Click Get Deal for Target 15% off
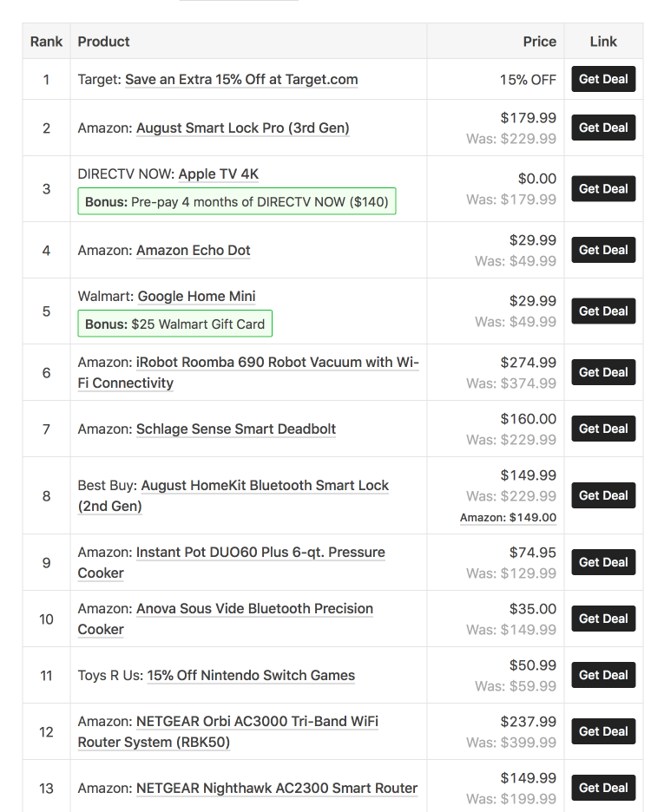Viewport: 651px width, 812px height. [x=603, y=79]
